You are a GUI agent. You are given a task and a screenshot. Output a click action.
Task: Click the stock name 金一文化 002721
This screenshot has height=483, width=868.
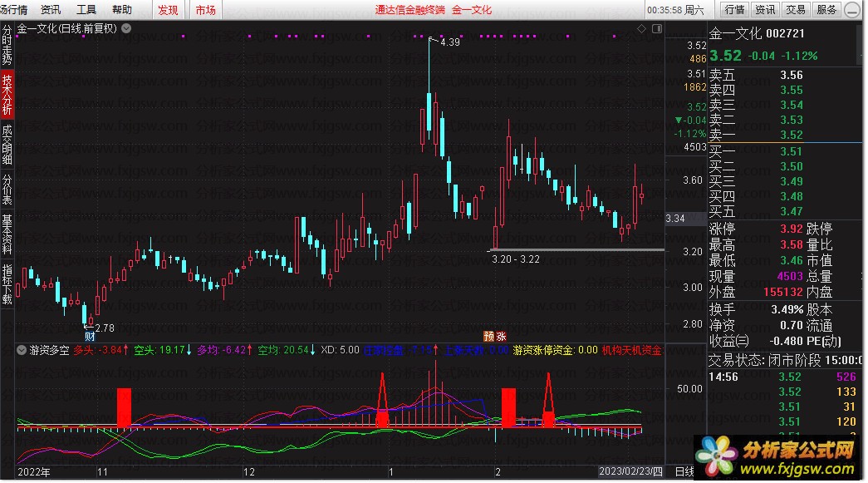tap(757, 33)
